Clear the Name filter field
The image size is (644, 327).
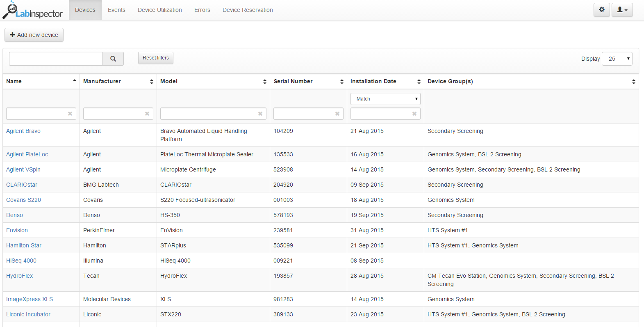70,114
